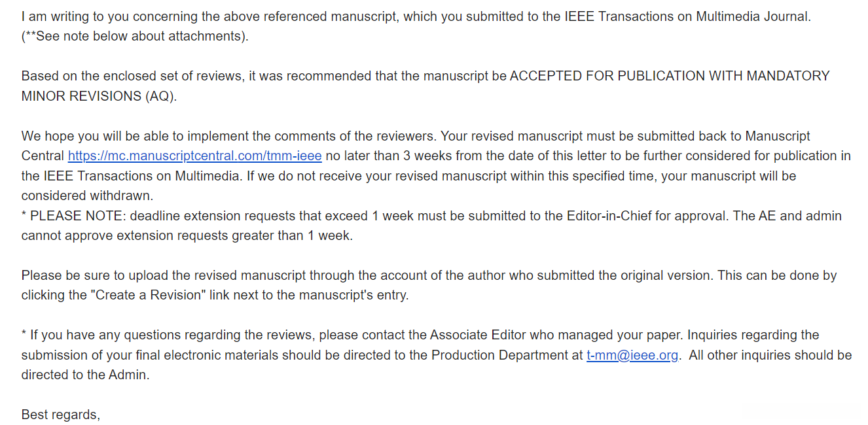Click the quoted "Create a Revision" text
This screenshot has height=425, width=868.
click(148, 295)
